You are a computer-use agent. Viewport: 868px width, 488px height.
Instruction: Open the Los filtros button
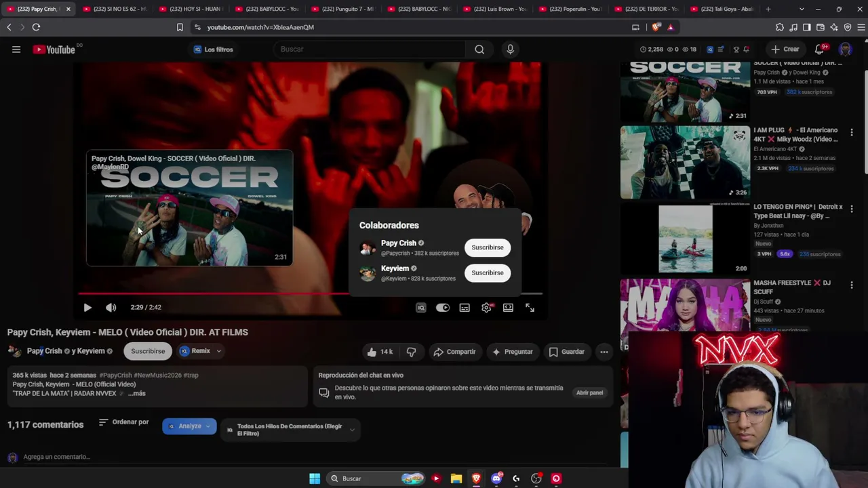pyautogui.click(x=214, y=49)
